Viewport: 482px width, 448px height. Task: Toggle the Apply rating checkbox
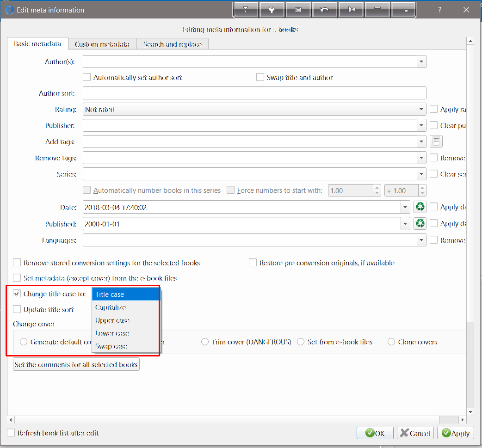coord(433,109)
